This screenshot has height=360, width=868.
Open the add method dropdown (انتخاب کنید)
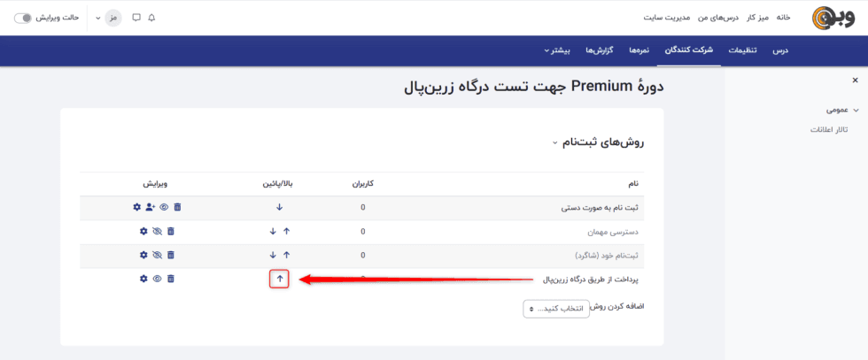coord(554,309)
